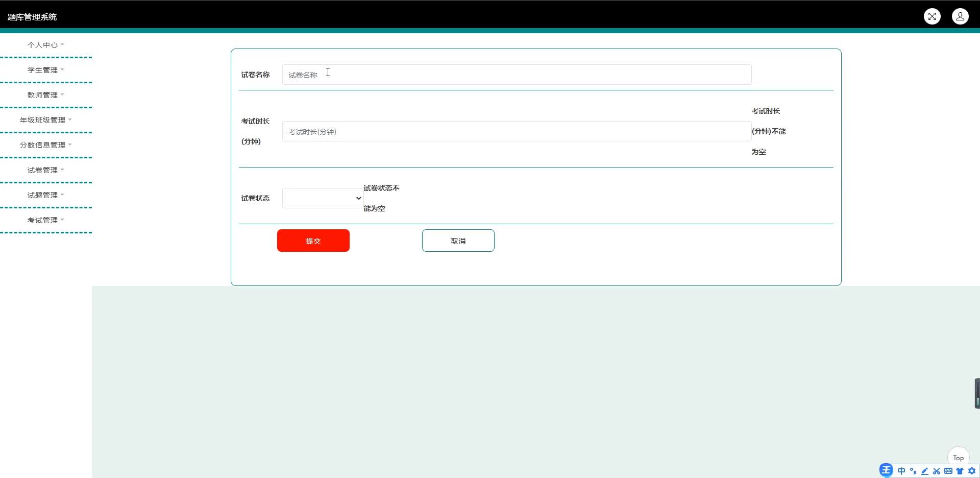Expand the 学生管理 sidebar menu

[46, 70]
